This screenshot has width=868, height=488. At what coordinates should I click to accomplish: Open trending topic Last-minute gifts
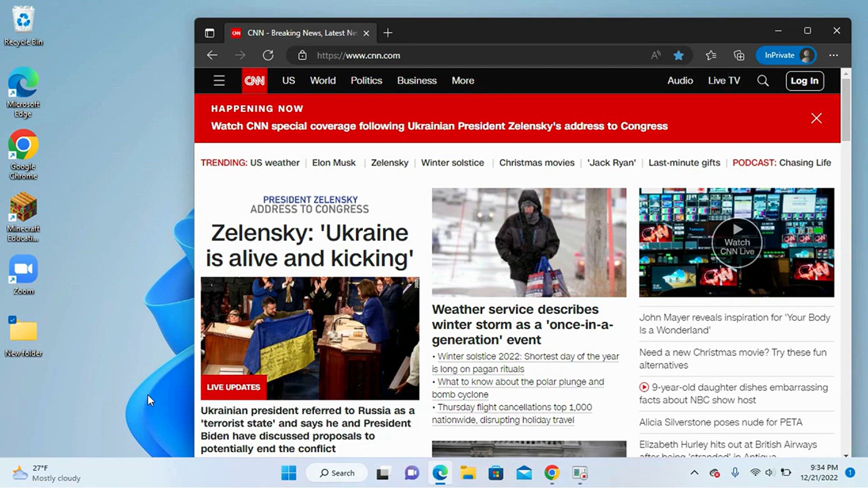684,163
